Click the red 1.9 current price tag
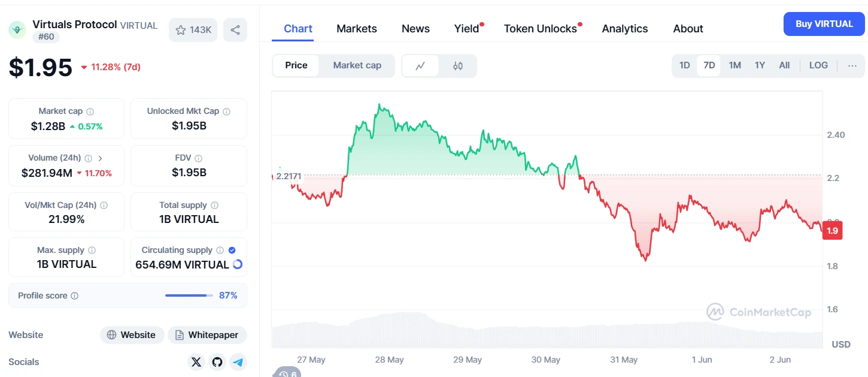 [x=832, y=231]
